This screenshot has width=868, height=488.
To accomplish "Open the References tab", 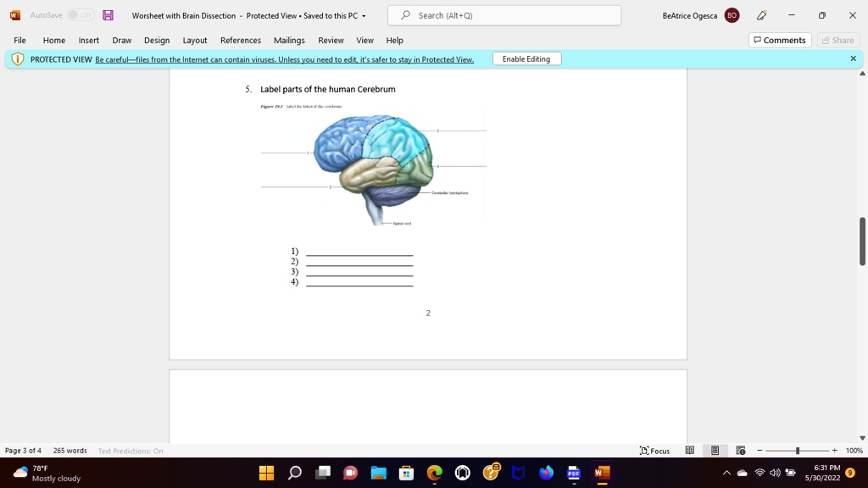I will (240, 41).
